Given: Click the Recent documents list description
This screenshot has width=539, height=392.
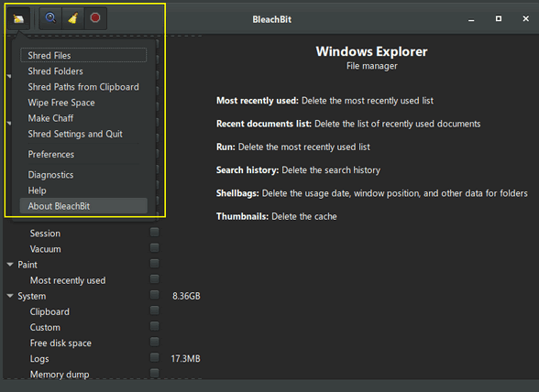Looking at the screenshot, I should click(x=348, y=124).
